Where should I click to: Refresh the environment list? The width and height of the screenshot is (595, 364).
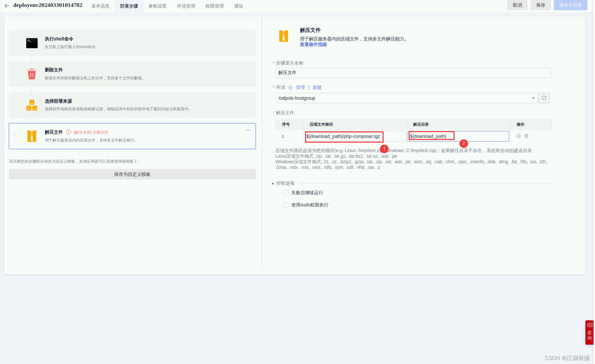pyautogui.click(x=544, y=98)
